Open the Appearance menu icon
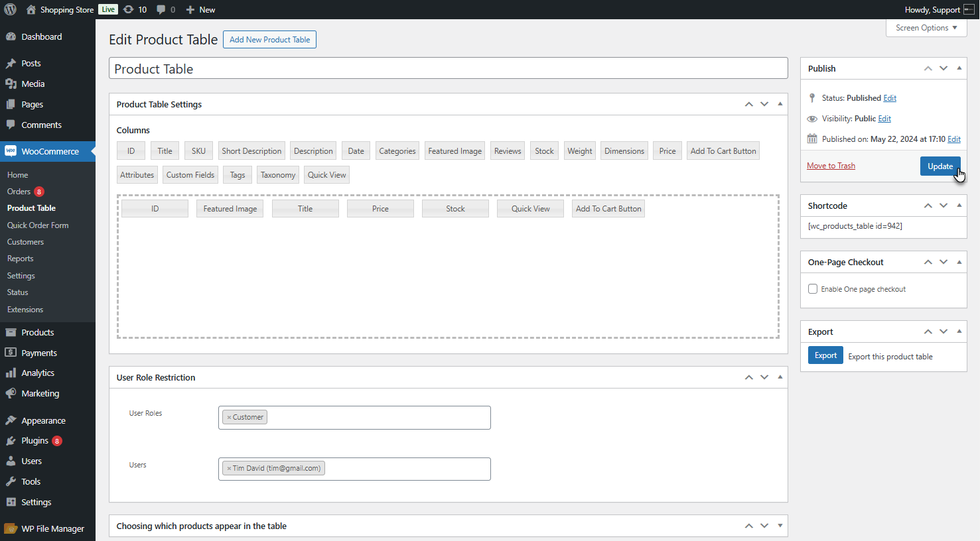 (11, 420)
